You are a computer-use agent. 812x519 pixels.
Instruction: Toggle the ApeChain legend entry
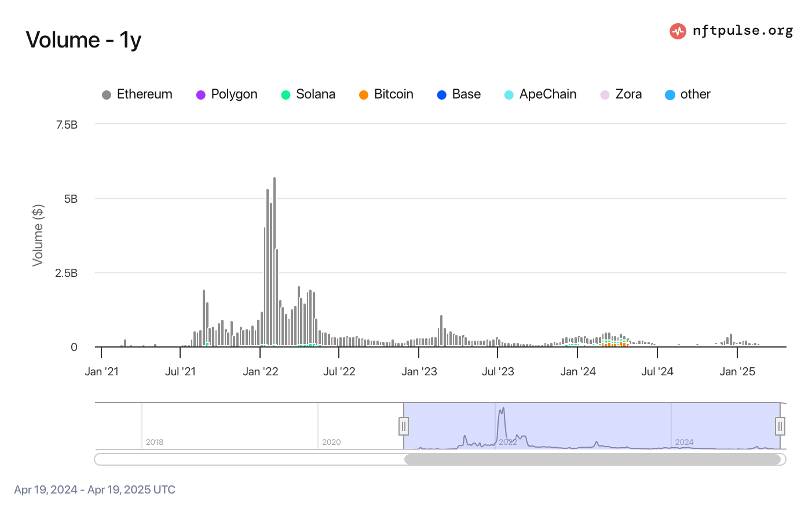(540, 94)
